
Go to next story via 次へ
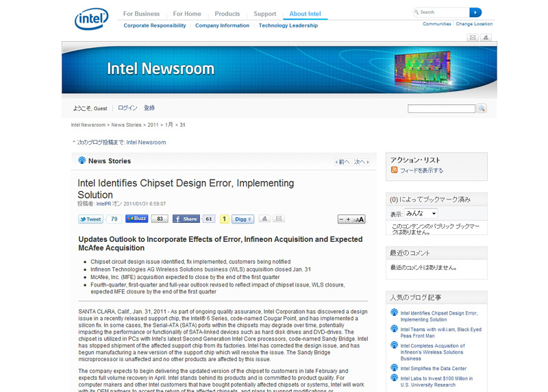pos(361,162)
